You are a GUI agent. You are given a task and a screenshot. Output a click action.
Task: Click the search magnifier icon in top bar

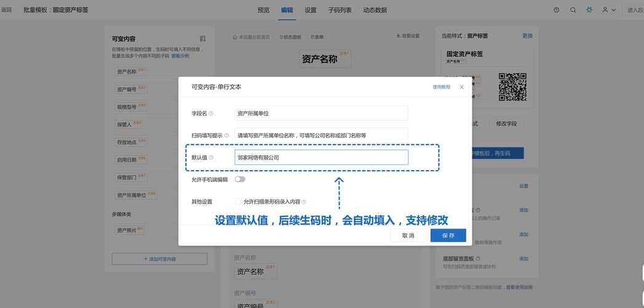pyautogui.click(x=573, y=10)
